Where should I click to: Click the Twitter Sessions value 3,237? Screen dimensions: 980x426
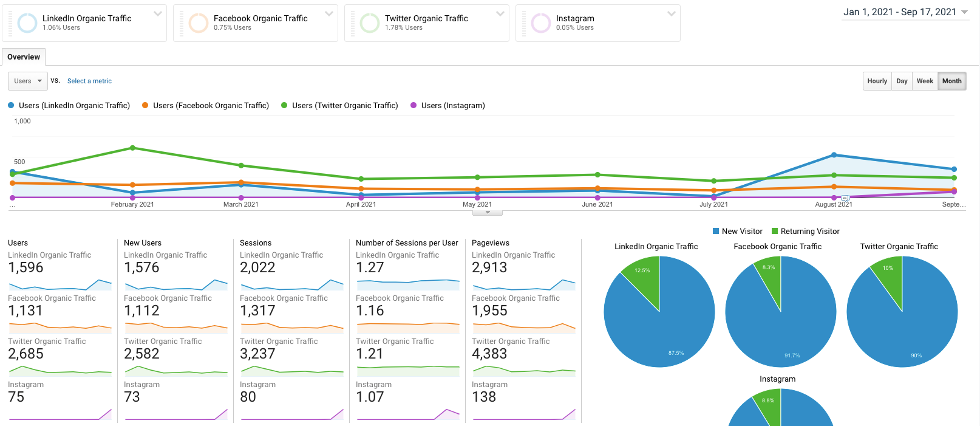click(257, 354)
